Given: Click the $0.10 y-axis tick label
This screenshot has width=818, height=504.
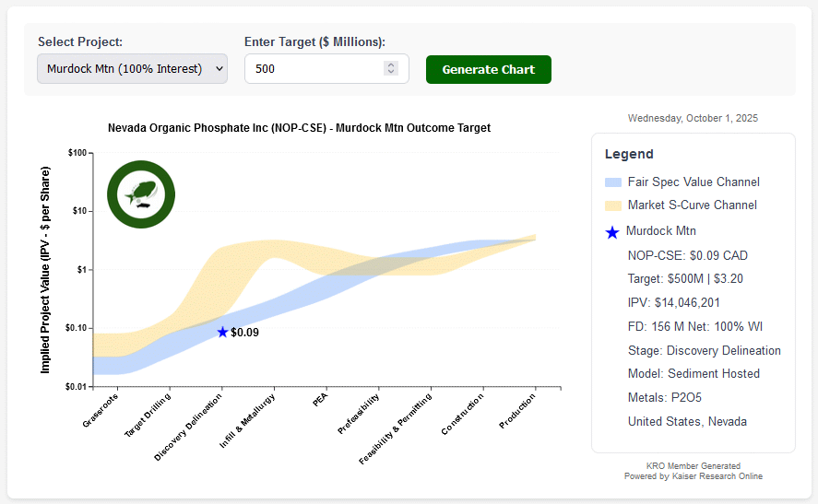Looking at the screenshot, I should tap(76, 328).
